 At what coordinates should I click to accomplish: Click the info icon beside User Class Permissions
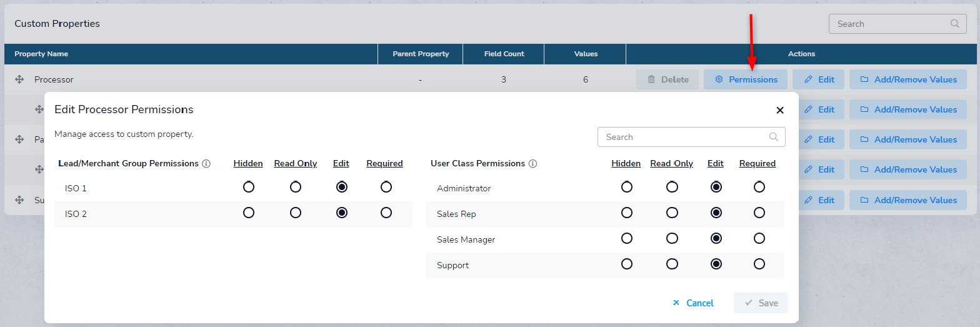(532, 164)
